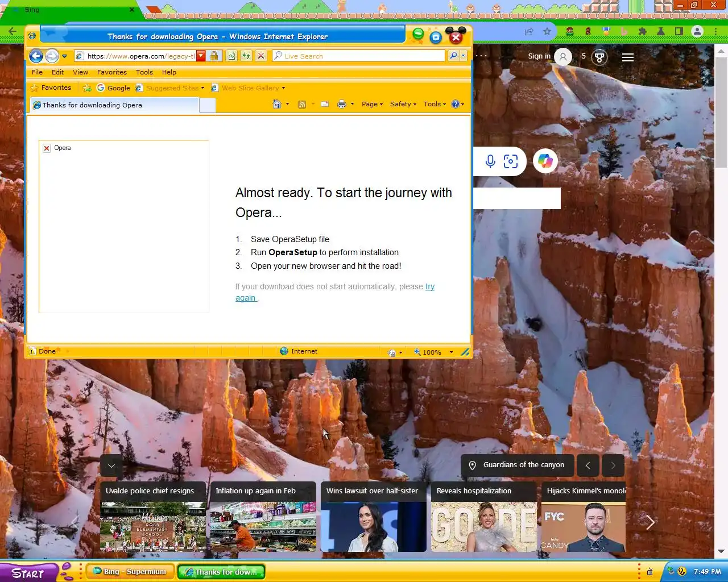Click the IE Back arrow button
The image size is (728, 582).
click(36, 56)
